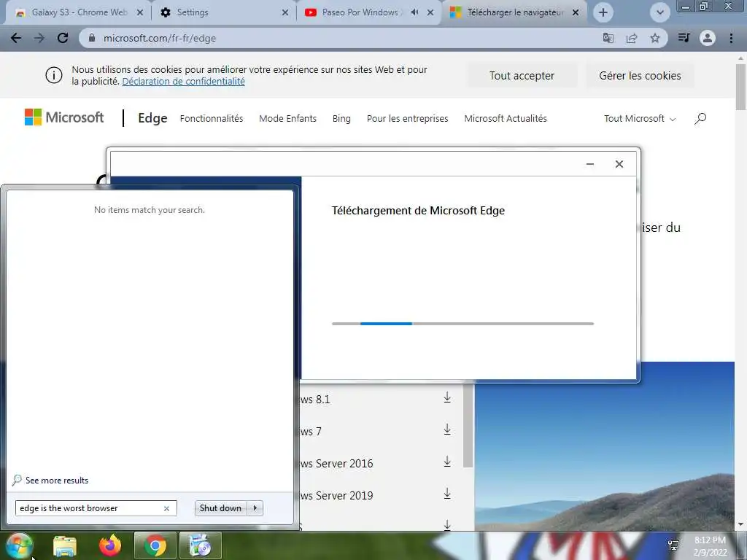This screenshot has width=747, height=560.
Task: Bookmark this page with the star icon
Action: point(655,38)
